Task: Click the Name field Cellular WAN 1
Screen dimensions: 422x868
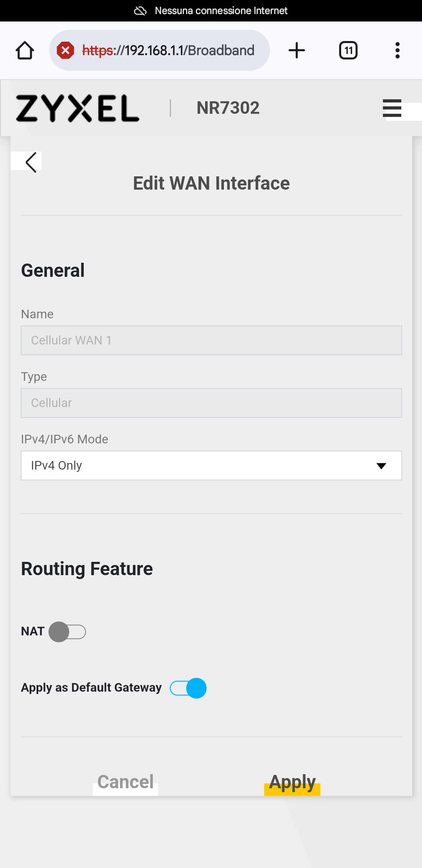Action: coord(211,341)
